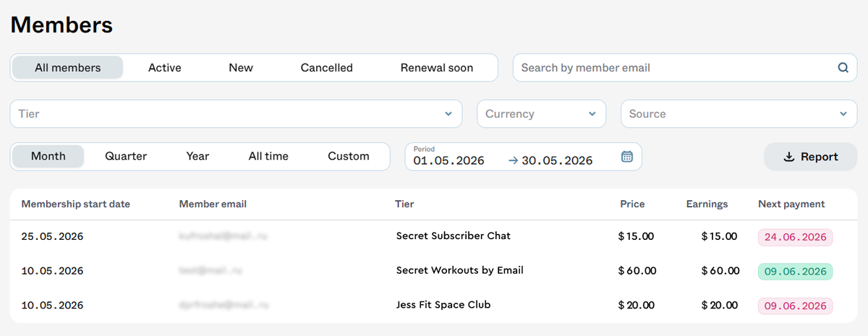868x336 pixels.
Task: Choose the Year period option
Action: point(197,156)
